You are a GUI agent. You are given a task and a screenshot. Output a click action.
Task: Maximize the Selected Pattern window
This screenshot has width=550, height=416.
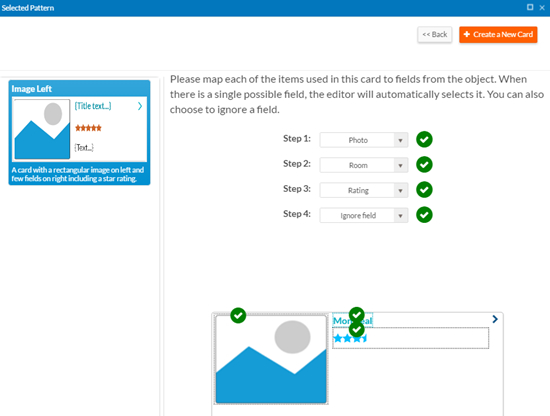pos(530,7)
